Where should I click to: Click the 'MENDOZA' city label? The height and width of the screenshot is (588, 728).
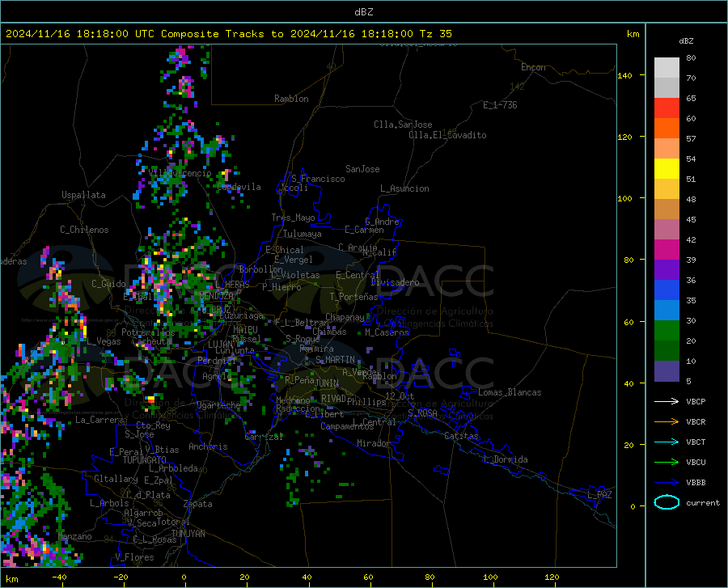(216, 295)
